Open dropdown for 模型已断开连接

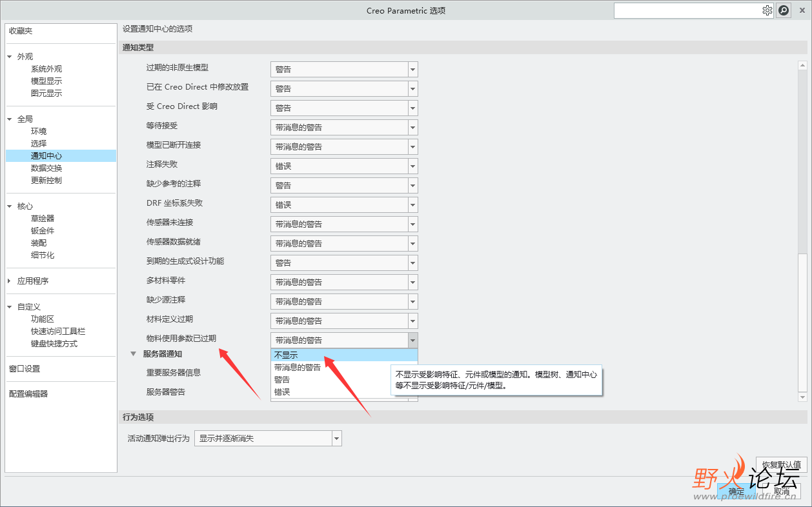pyautogui.click(x=413, y=146)
